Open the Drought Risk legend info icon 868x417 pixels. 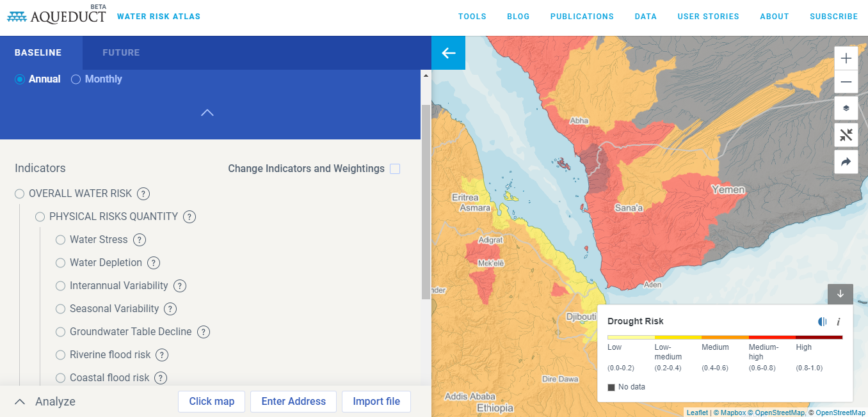[x=839, y=322]
